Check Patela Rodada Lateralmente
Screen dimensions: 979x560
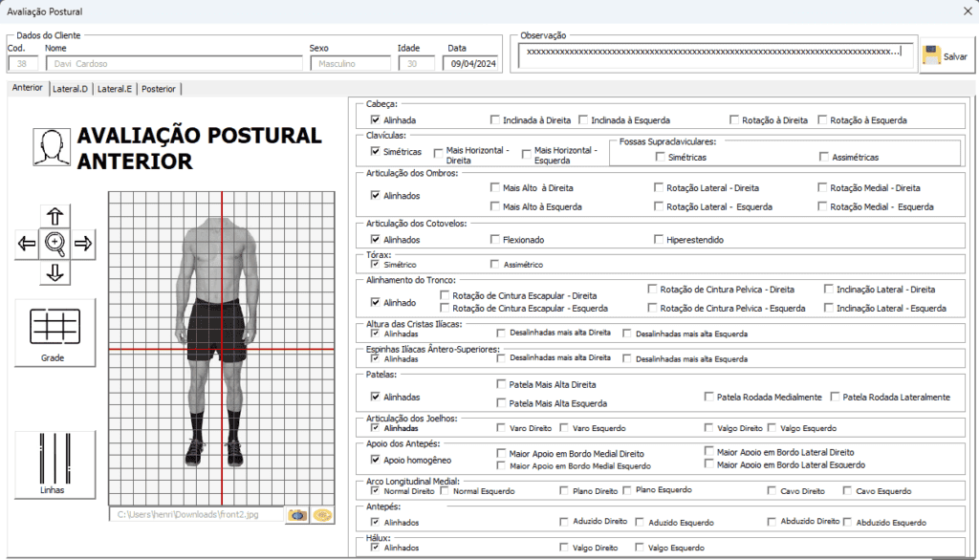pos(835,397)
